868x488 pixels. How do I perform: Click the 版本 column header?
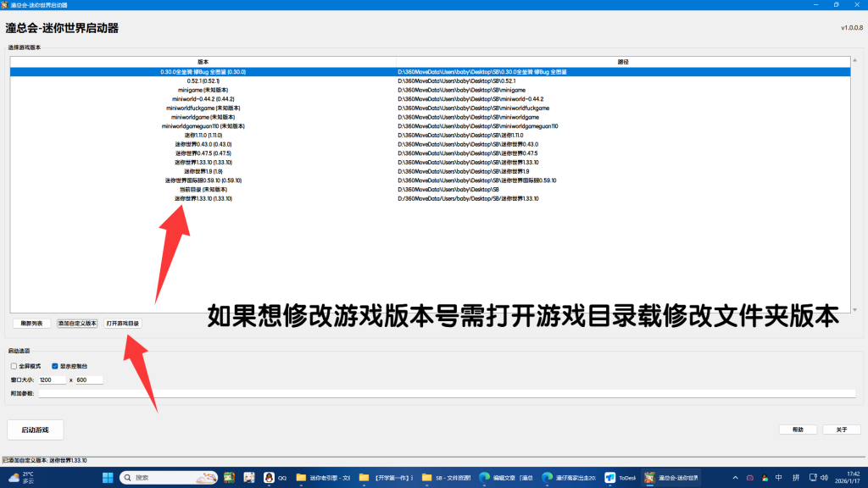(x=203, y=62)
